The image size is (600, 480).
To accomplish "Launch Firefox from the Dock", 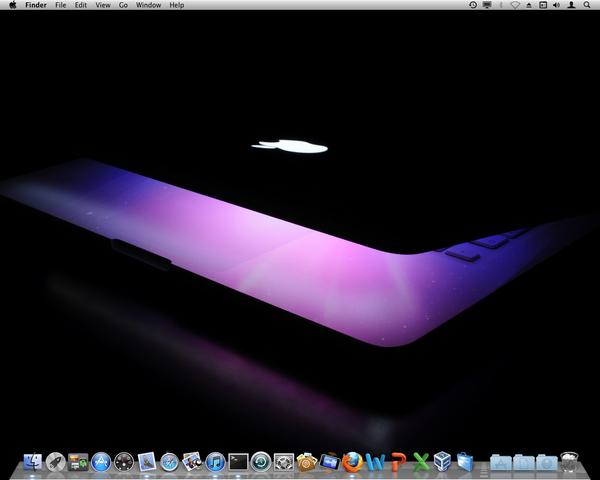I will pos(352,462).
